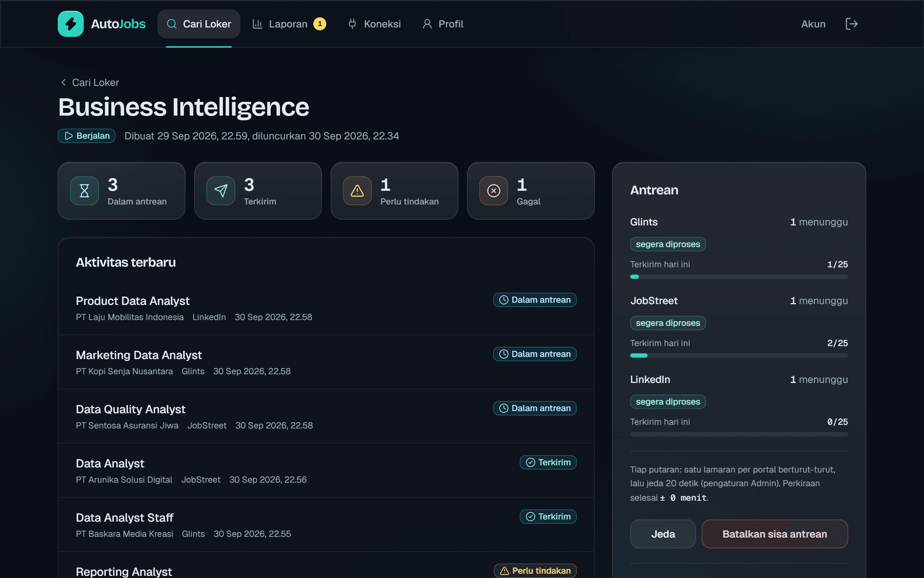Select the Data Analyst job title
Viewport: 924px width, 578px height.
pos(110,463)
